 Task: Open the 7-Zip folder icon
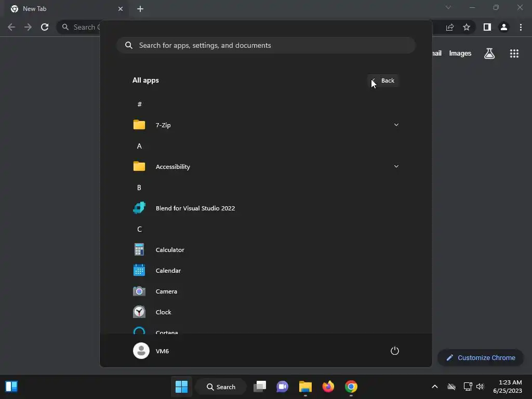click(139, 125)
